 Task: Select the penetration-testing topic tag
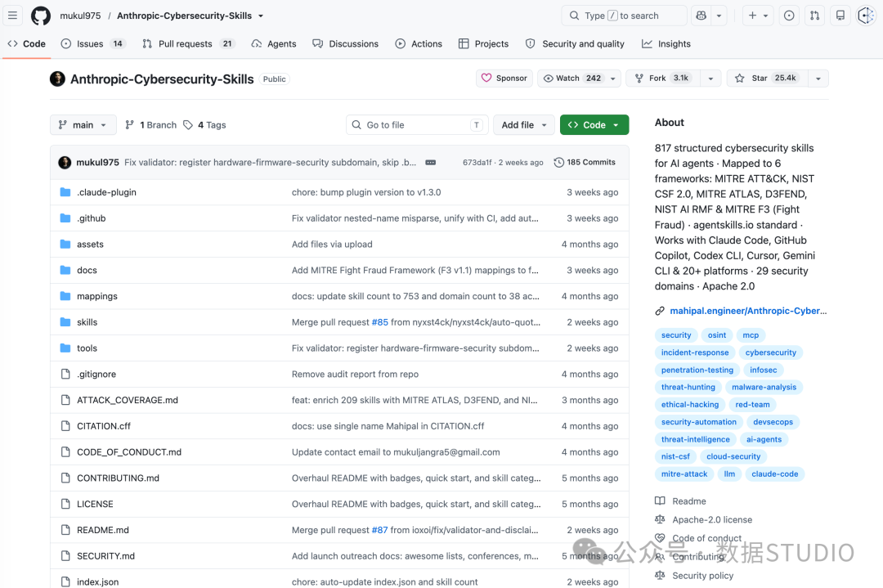(x=697, y=370)
